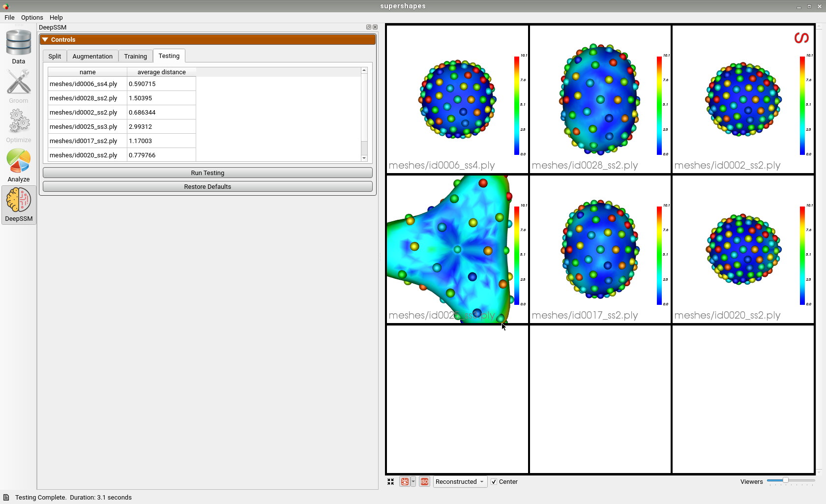Select the id0006_ss4 shape viewer

(457, 99)
